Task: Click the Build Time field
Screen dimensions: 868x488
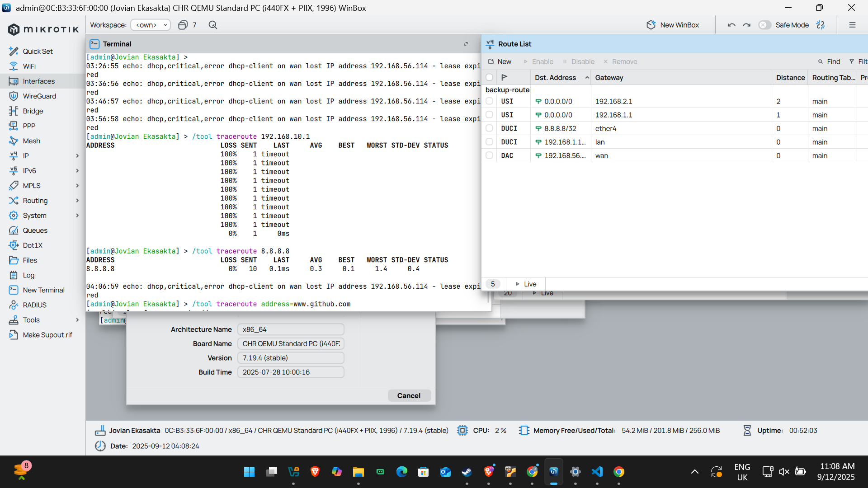Action: click(291, 372)
